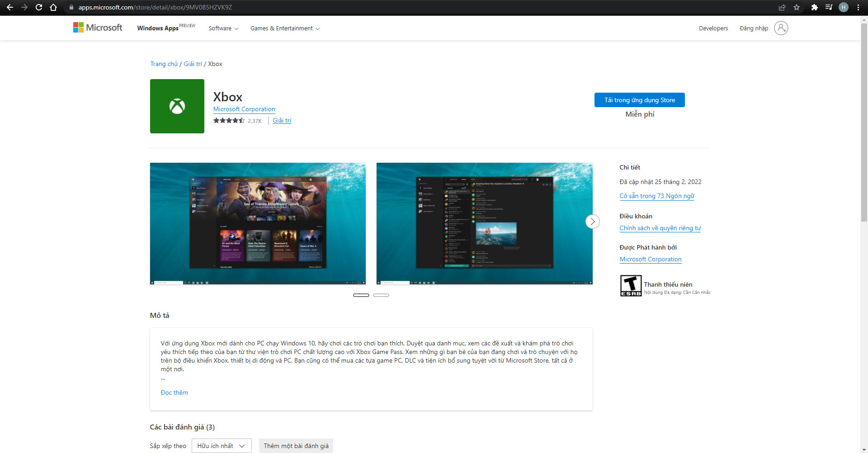868x453 pixels.
Task: Click the 'Các bài đánh giá (3)' heading
Action: [x=182, y=427]
